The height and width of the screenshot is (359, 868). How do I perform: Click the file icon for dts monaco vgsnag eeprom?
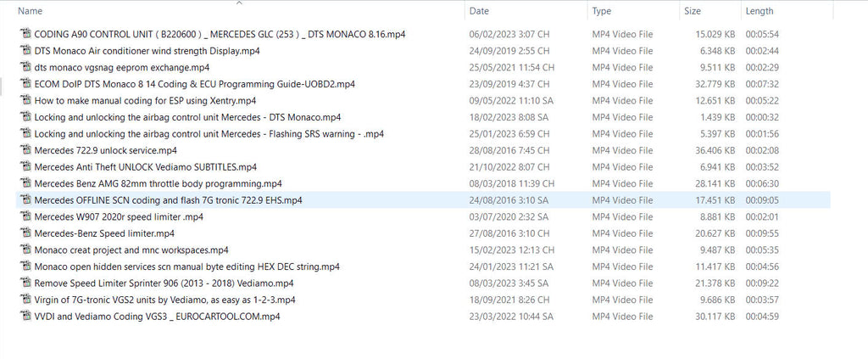[25, 66]
